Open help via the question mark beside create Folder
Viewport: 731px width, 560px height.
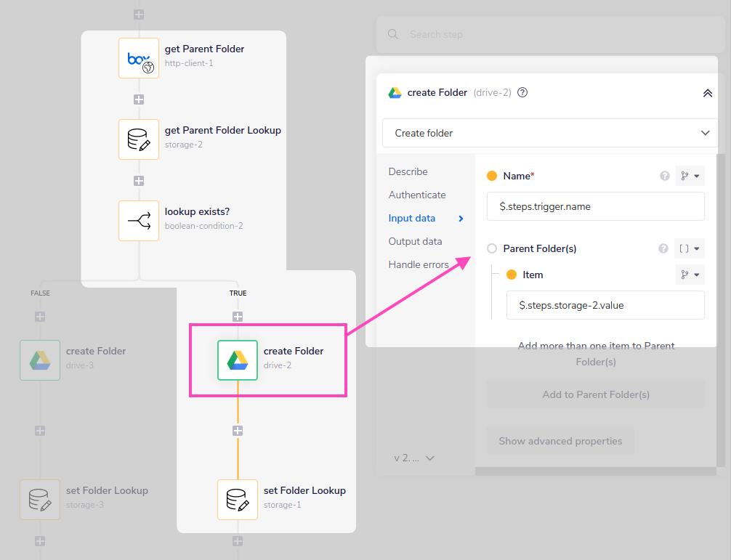[x=522, y=92]
